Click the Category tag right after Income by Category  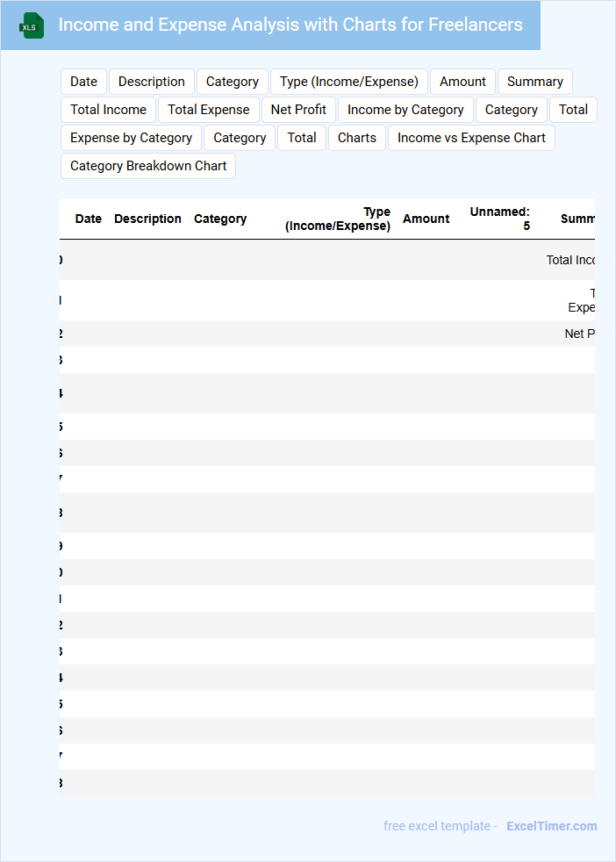(512, 110)
